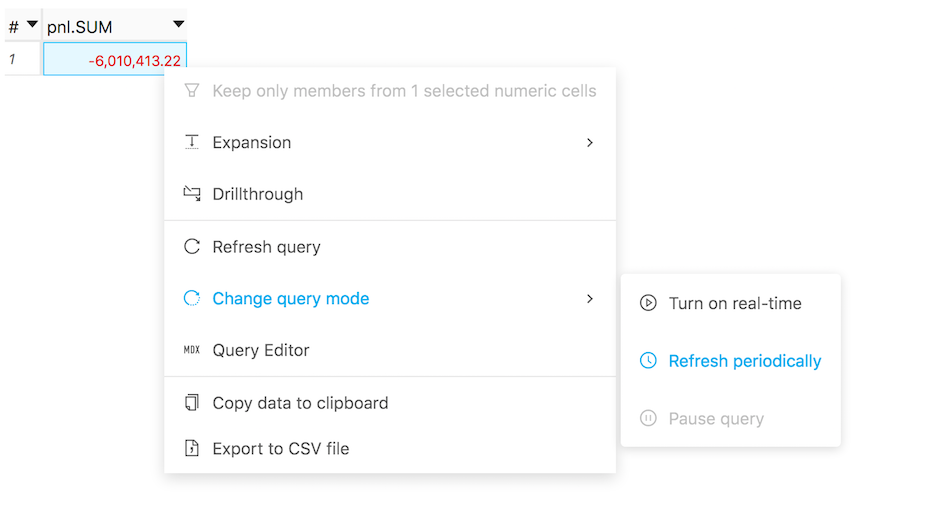The width and height of the screenshot is (950, 520).
Task: Select Refresh query menu entry
Action: tap(390, 247)
